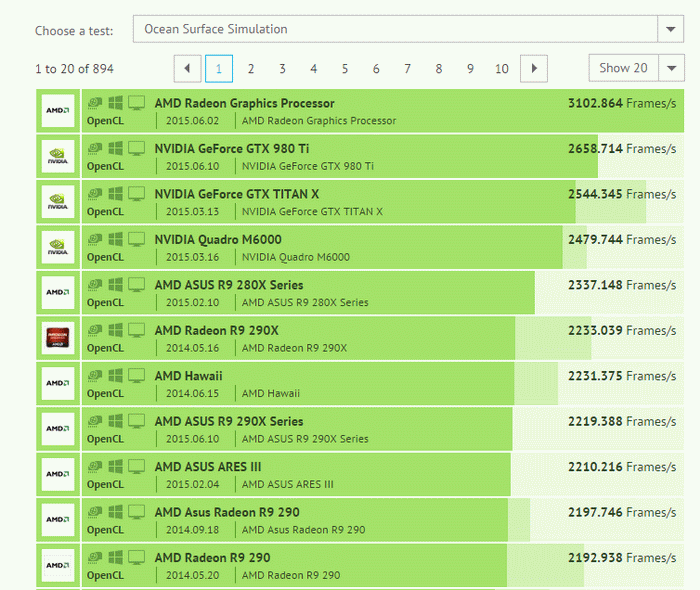
Task: Click the monitor icon in the AMD Radeon R9 290 row
Action: coord(137,558)
